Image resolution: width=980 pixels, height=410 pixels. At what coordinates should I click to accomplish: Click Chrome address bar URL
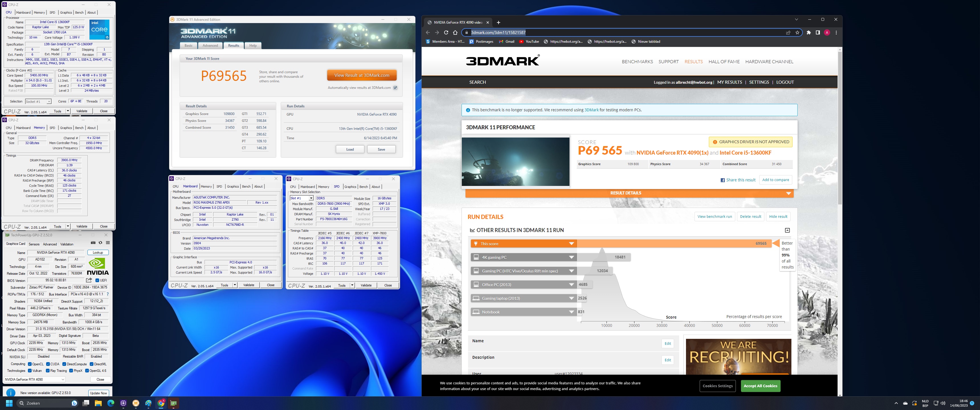pyautogui.click(x=498, y=33)
